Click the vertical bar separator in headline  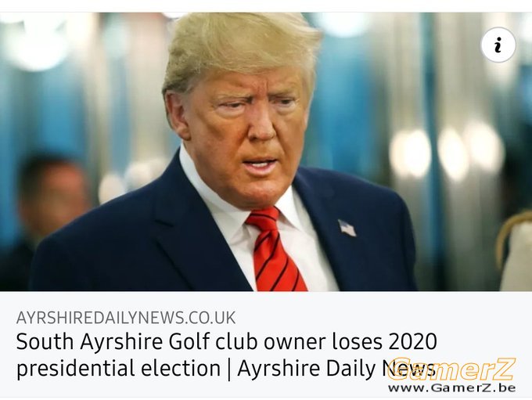pyautogui.click(x=229, y=369)
